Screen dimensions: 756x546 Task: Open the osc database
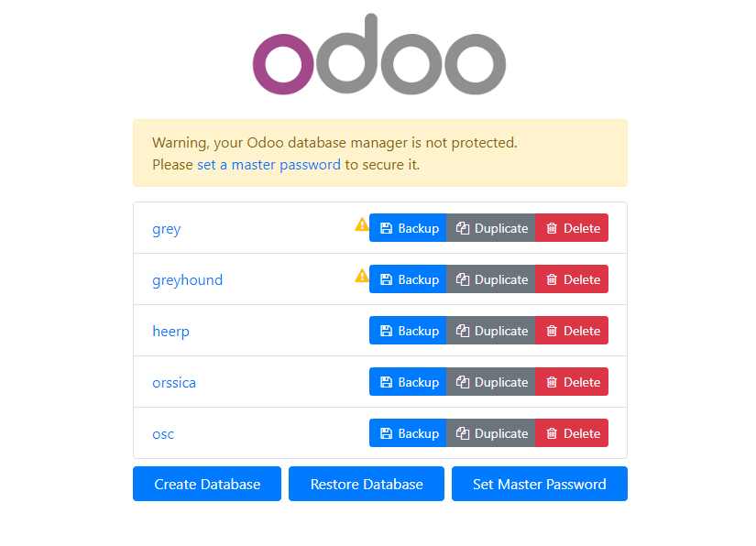click(163, 434)
